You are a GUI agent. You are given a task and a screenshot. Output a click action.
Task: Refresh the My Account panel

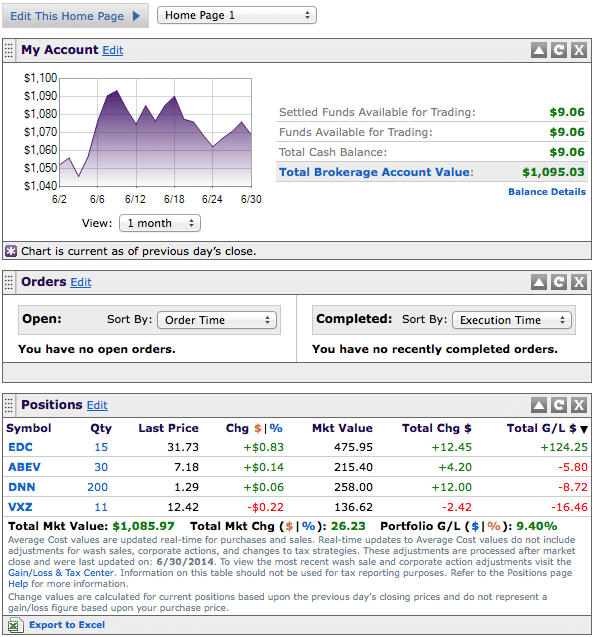[559, 50]
